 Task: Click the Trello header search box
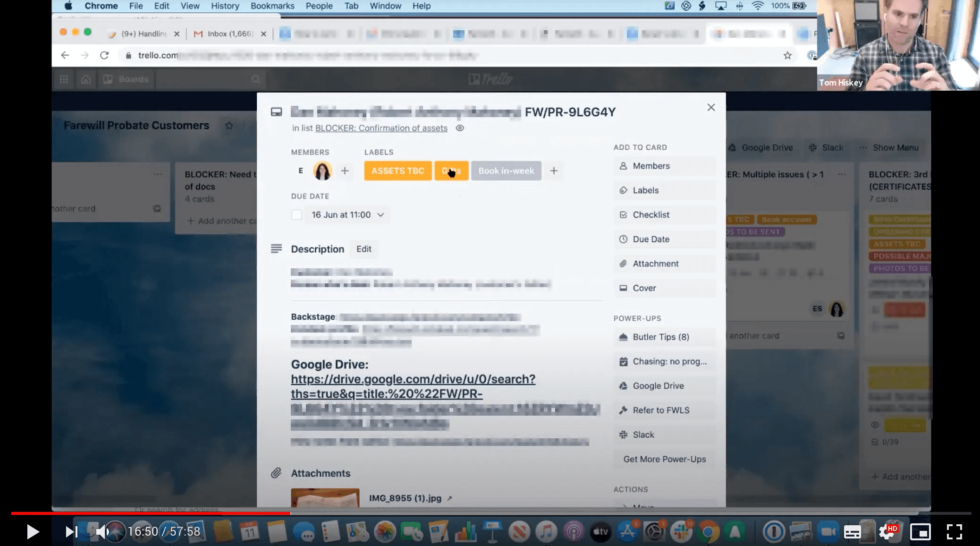(210, 79)
